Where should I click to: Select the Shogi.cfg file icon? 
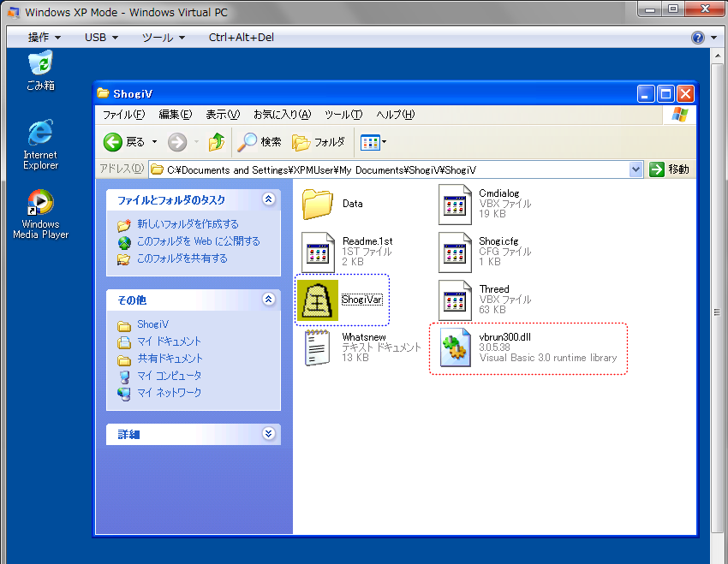tap(455, 252)
